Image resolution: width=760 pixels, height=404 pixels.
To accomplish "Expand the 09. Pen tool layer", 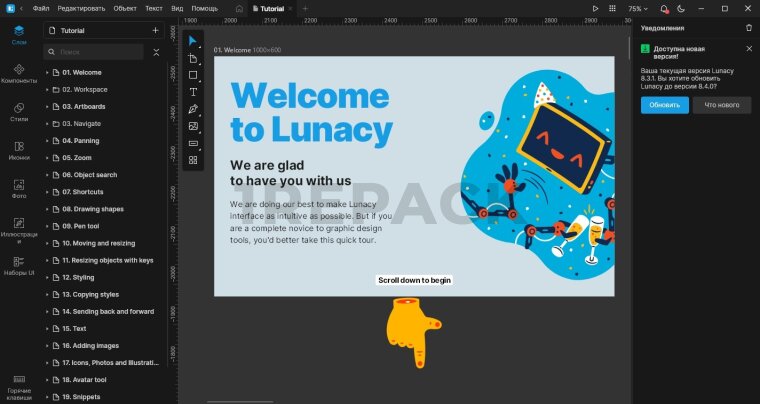I will tap(47, 226).
